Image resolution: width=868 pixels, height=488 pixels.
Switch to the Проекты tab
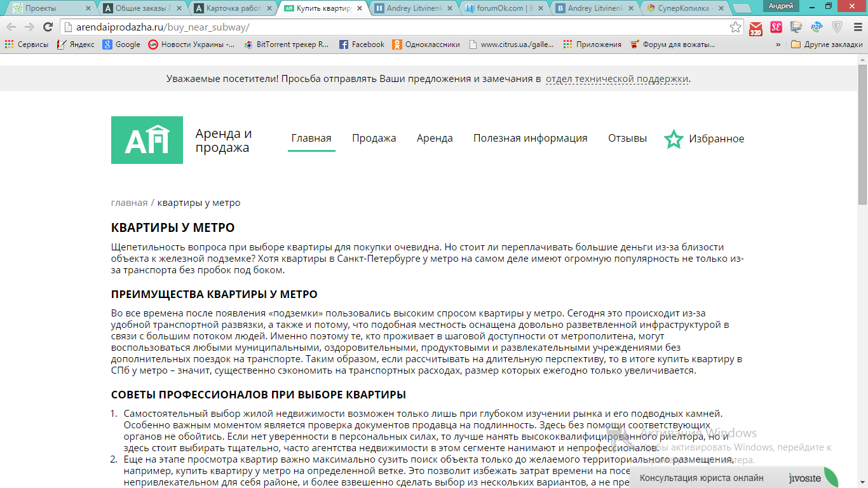(x=50, y=8)
